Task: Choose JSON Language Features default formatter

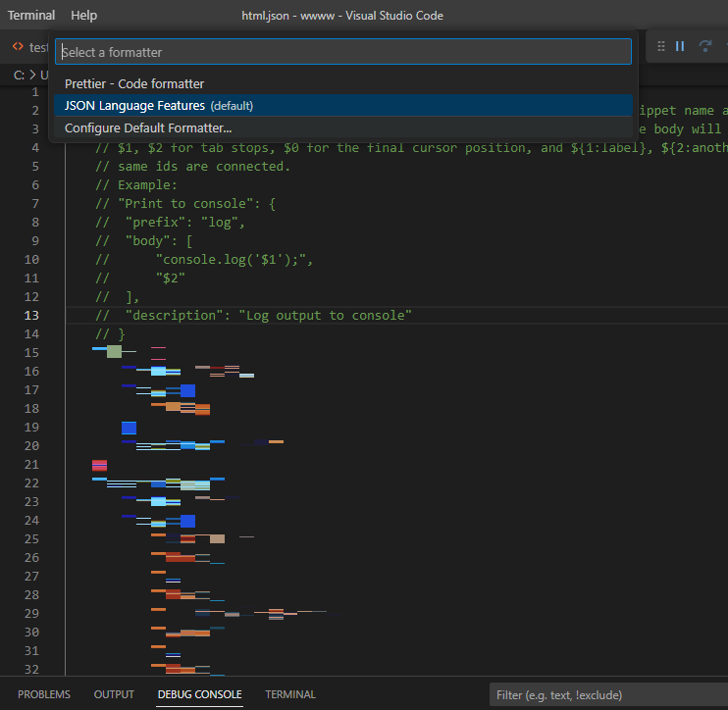Action: (343, 105)
